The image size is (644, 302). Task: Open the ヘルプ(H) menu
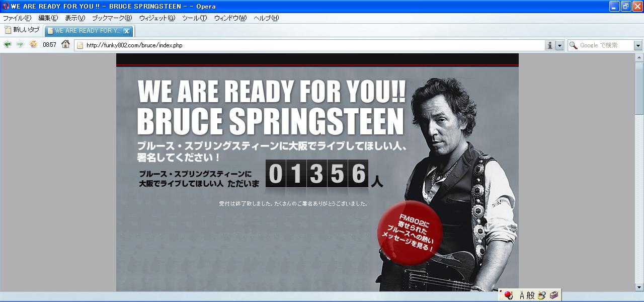(x=266, y=18)
